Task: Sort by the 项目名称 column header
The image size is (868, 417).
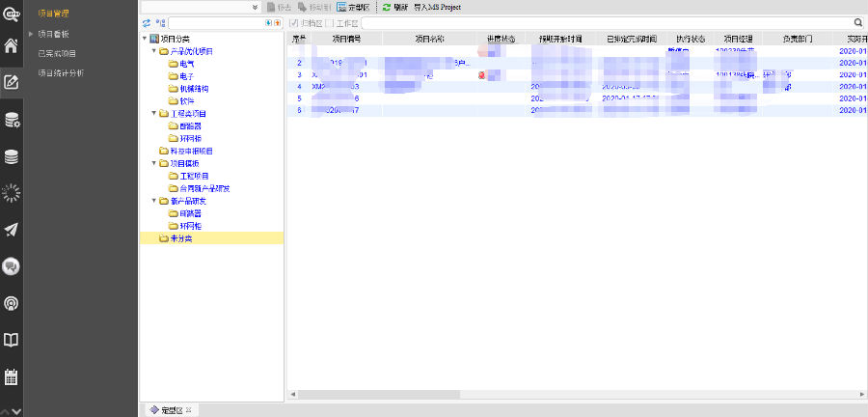Action: tap(430, 39)
